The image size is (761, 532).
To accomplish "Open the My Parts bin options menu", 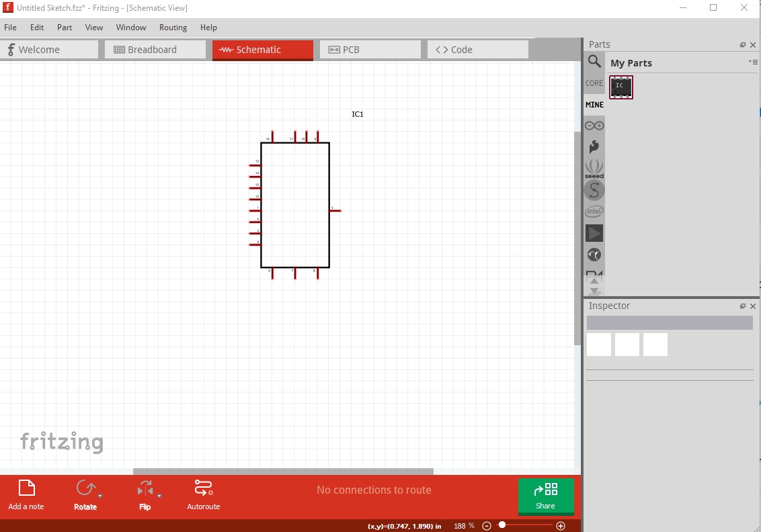I will click(x=753, y=62).
